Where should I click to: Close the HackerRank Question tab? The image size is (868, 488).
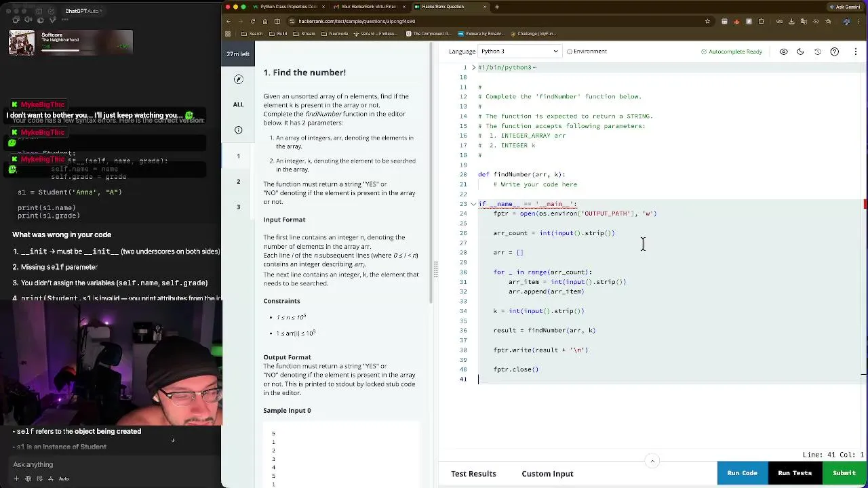(484, 7)
